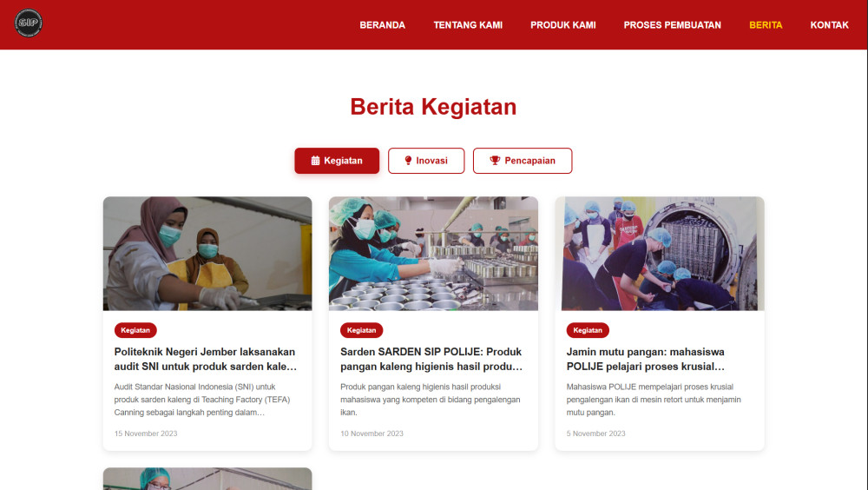Open the retort machine article image
868x490 pixels.
660,254
